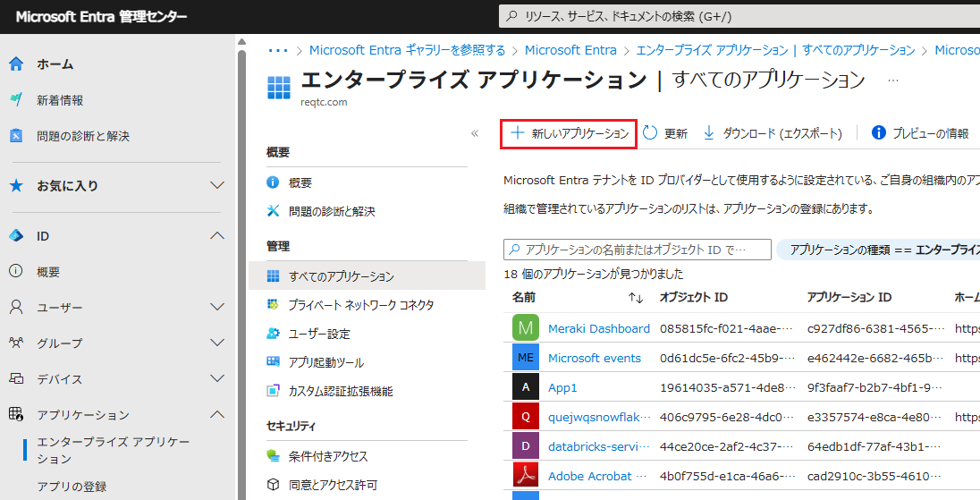Click the 概要 blue info icon in resource menu

[x=273, y=182]
